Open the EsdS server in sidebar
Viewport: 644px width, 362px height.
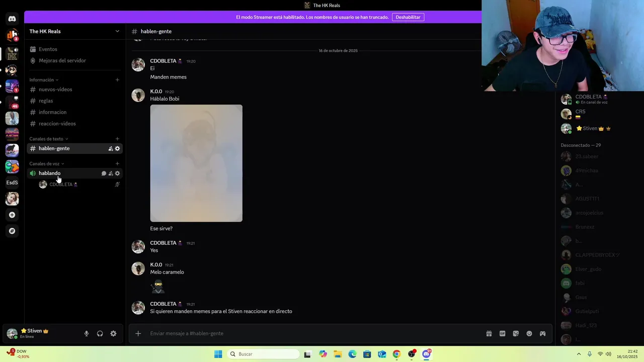[x=12, y=183]
